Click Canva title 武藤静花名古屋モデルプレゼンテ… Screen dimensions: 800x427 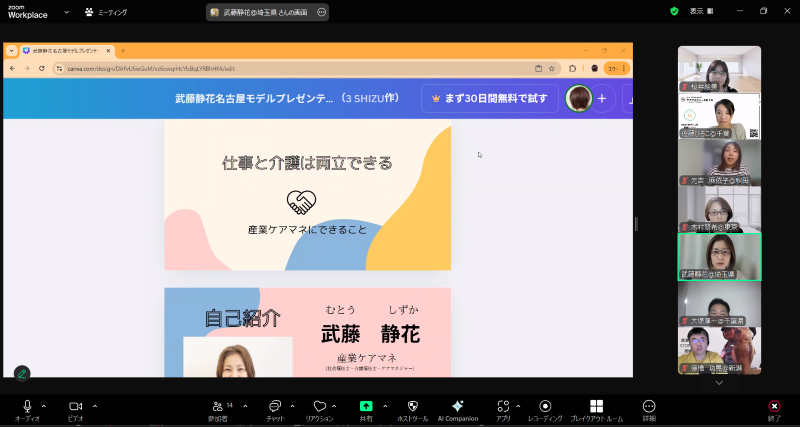coord(254,98)
